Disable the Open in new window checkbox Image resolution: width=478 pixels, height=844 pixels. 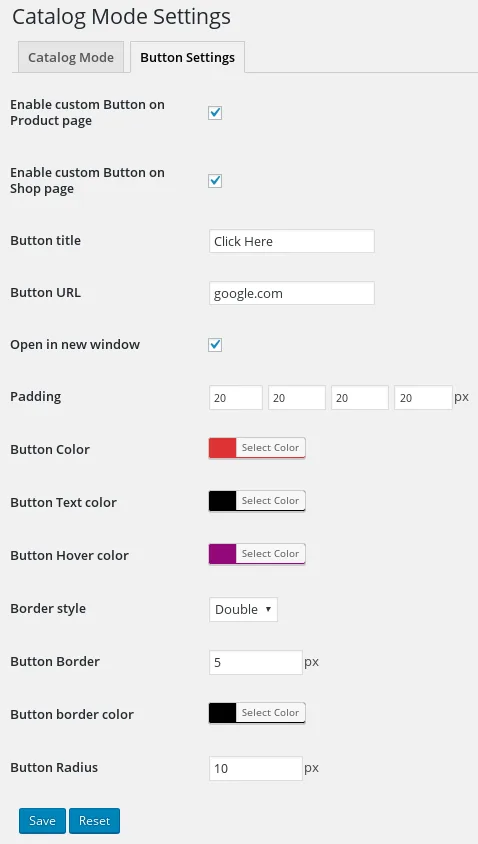point(215,344)
